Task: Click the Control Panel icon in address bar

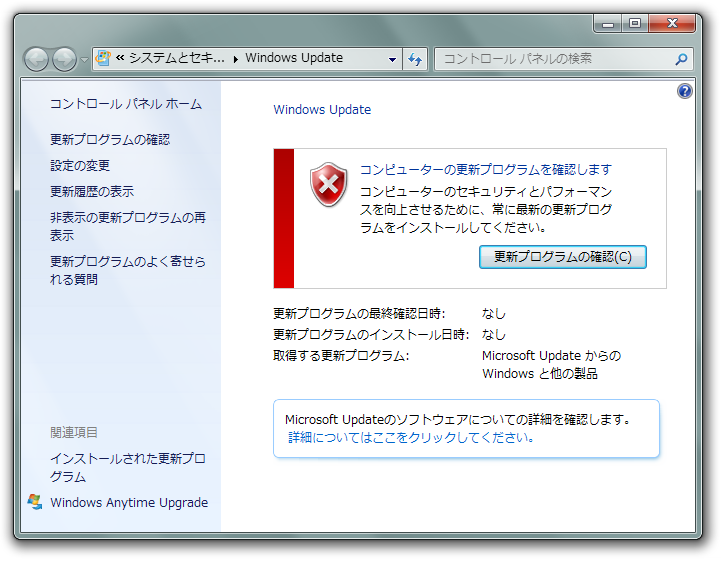Action: point(103,58)
